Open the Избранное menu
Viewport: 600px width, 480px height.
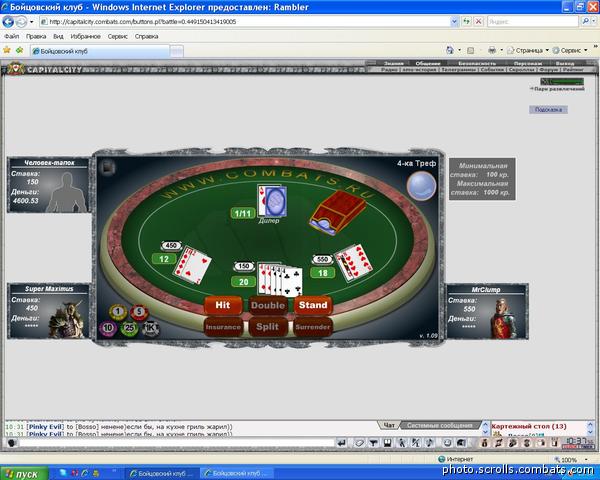pyautogui.click(x=85, y=36)
